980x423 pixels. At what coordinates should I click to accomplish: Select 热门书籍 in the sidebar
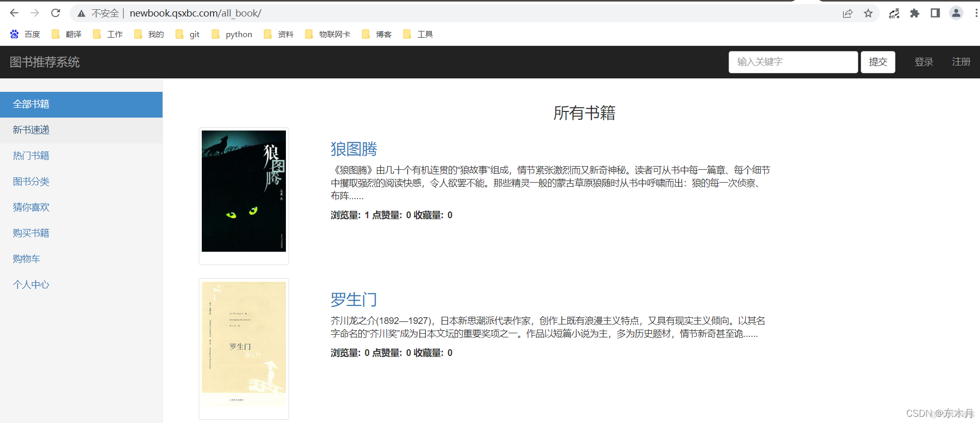coord(81,156)
